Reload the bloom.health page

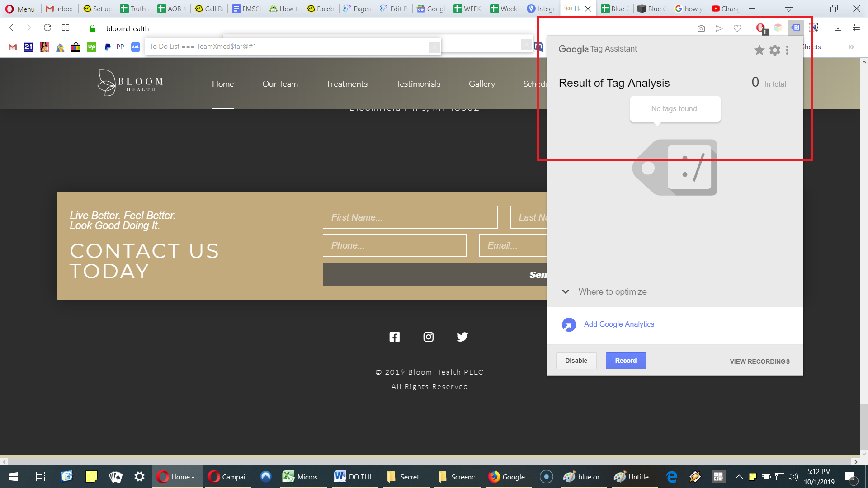47,28
